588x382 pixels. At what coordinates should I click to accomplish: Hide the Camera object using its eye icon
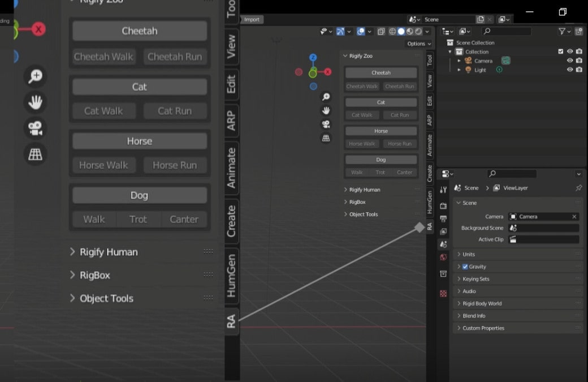click(x=570, y=61)
